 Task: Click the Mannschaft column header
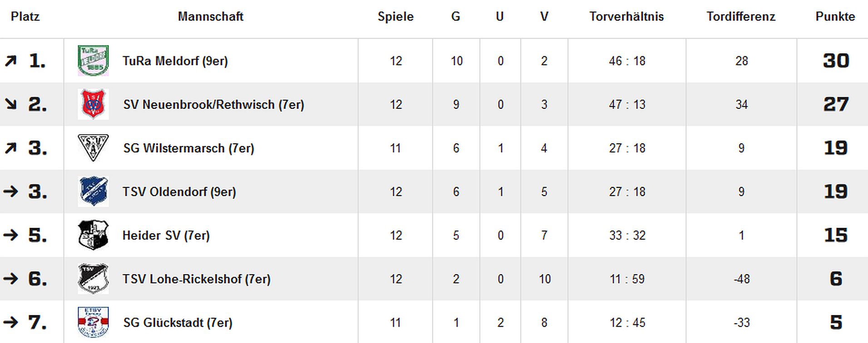[x=211, y=16]
